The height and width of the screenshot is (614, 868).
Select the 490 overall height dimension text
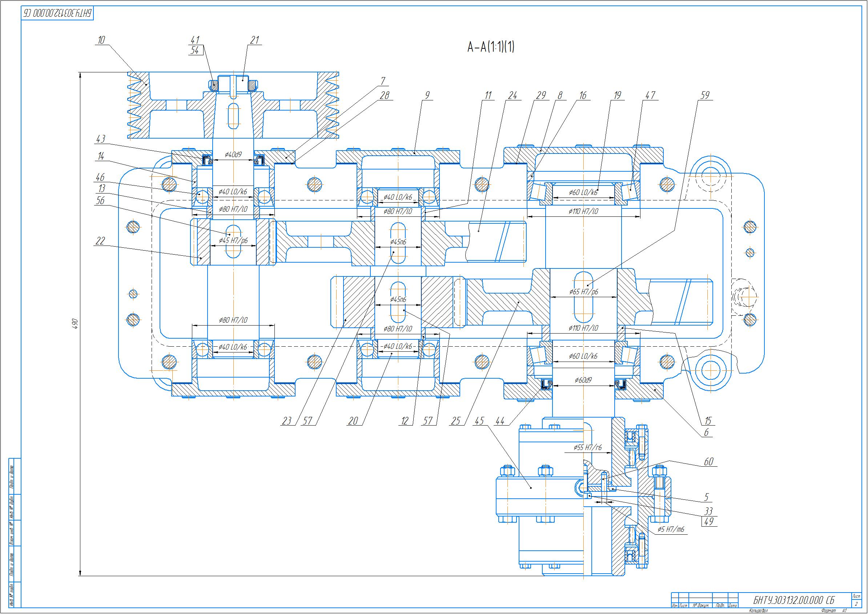pos(75,324)
